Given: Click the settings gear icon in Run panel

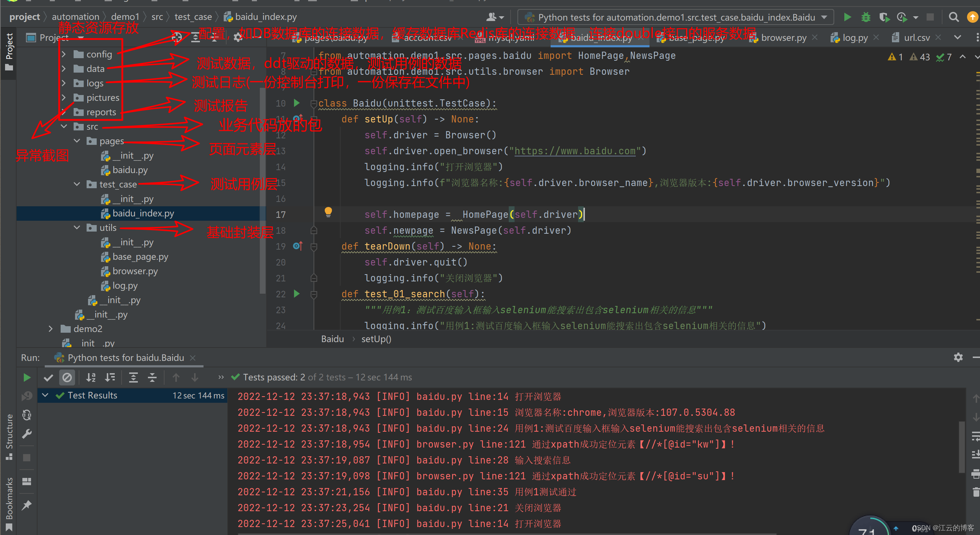Looking at the screenshot, I should (x=958, y=358).
